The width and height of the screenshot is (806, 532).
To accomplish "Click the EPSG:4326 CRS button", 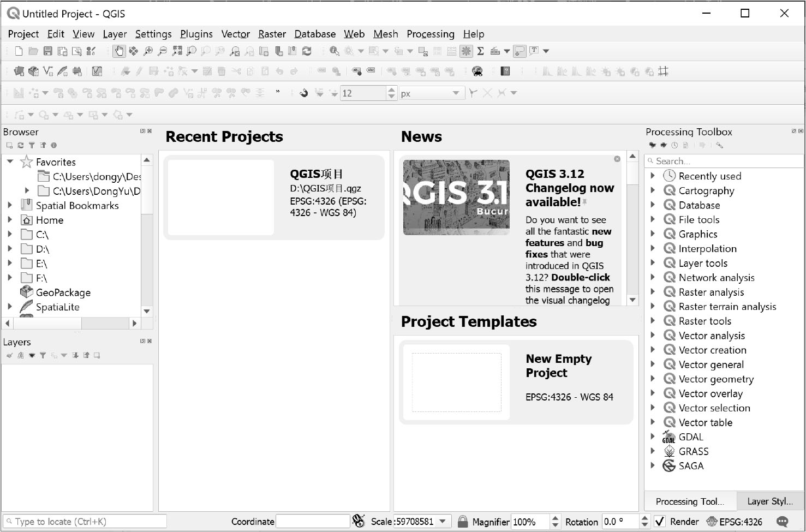I will click(734, 522).
